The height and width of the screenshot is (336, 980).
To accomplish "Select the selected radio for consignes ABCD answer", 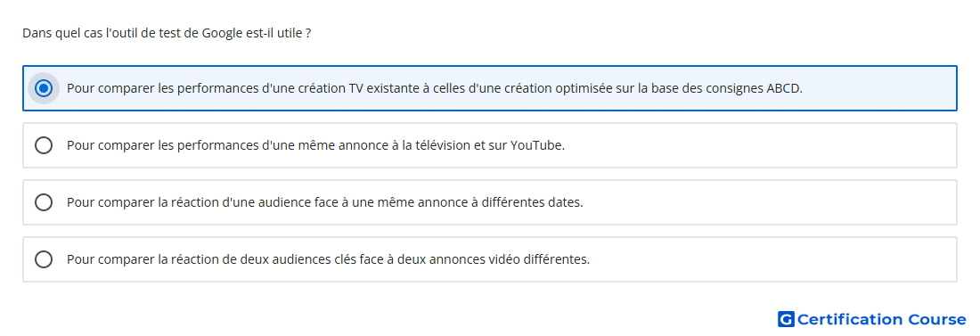I will (44, 88).
